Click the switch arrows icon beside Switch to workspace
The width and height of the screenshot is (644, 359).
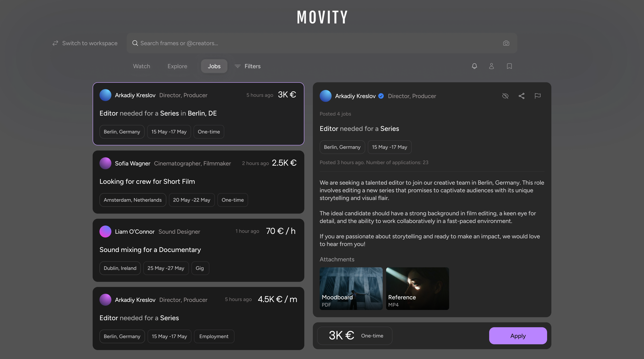point(55,43)
